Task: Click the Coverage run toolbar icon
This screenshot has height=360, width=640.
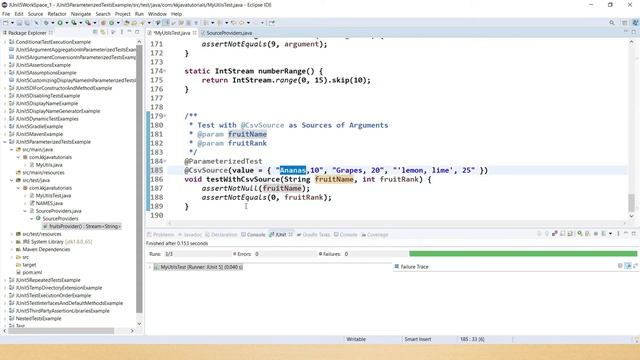Action: 74,23
